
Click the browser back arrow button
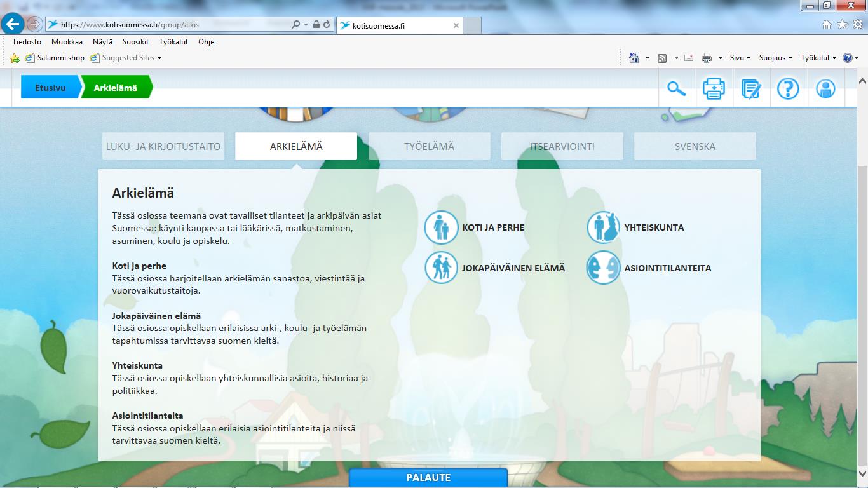coord(13,25)
